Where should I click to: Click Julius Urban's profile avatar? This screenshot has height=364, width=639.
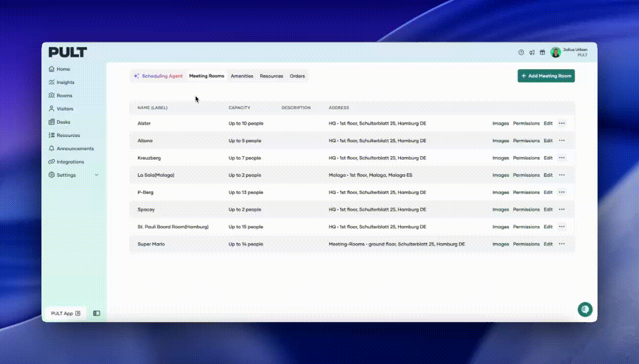click(x=556, y=52)
